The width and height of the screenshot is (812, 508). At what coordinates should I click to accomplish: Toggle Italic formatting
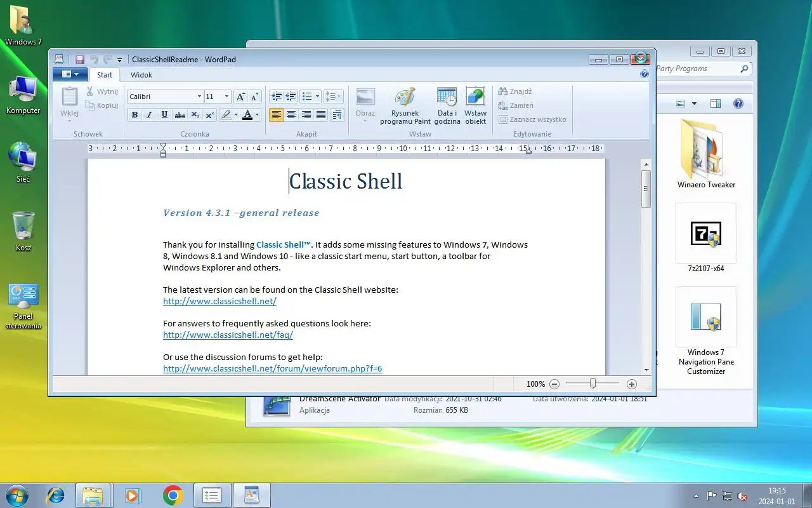149,115
